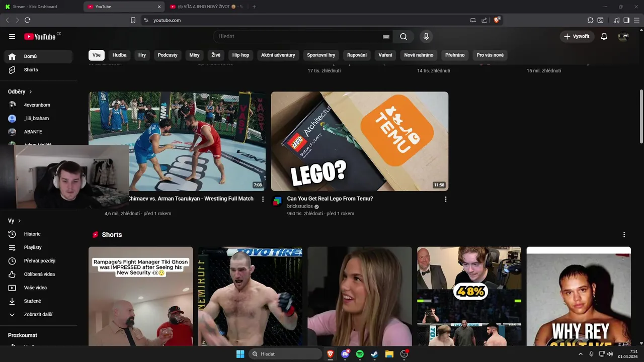Click the search magnifier button
This screenshot has width=644, height=362.
(x=404, y=36)
